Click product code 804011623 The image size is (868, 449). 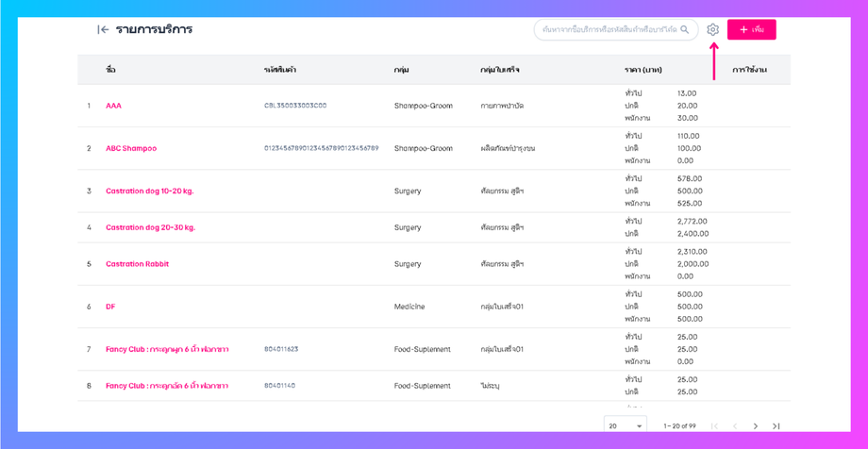coord(281,349)
